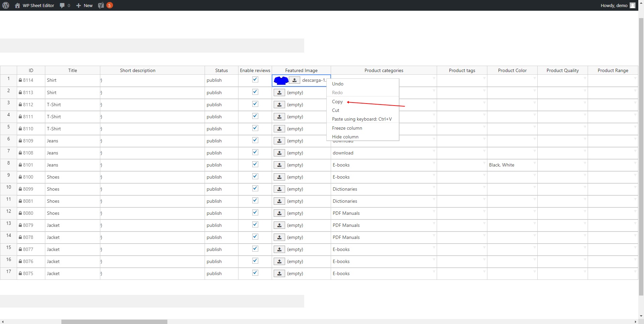Open Product tags dropdown in first row

(x=484, y=78)
